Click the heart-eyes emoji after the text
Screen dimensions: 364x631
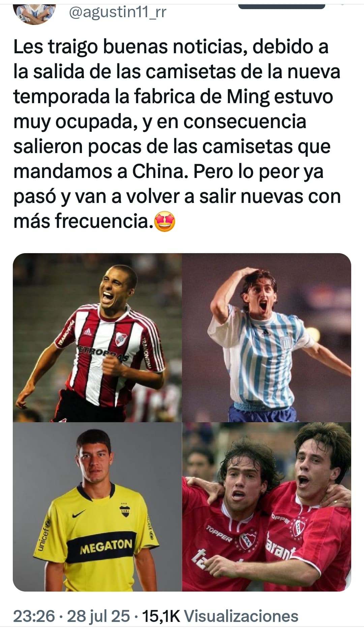[164, 222]
